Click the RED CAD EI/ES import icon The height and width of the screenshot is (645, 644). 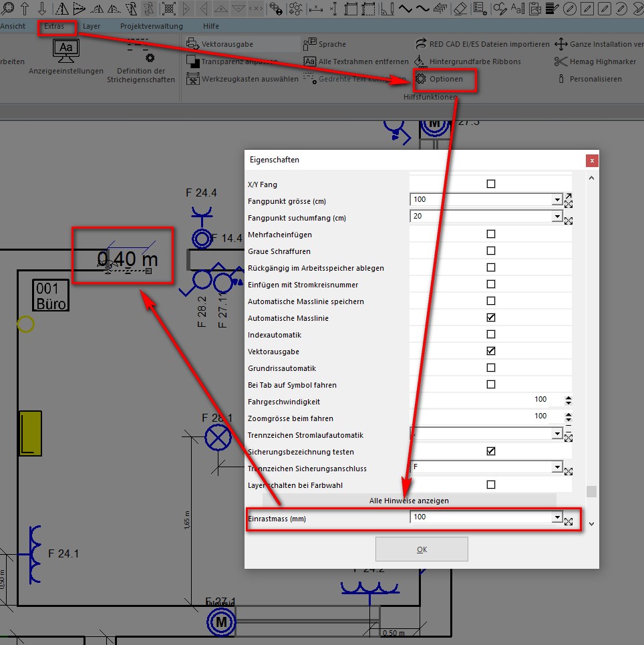421,44
